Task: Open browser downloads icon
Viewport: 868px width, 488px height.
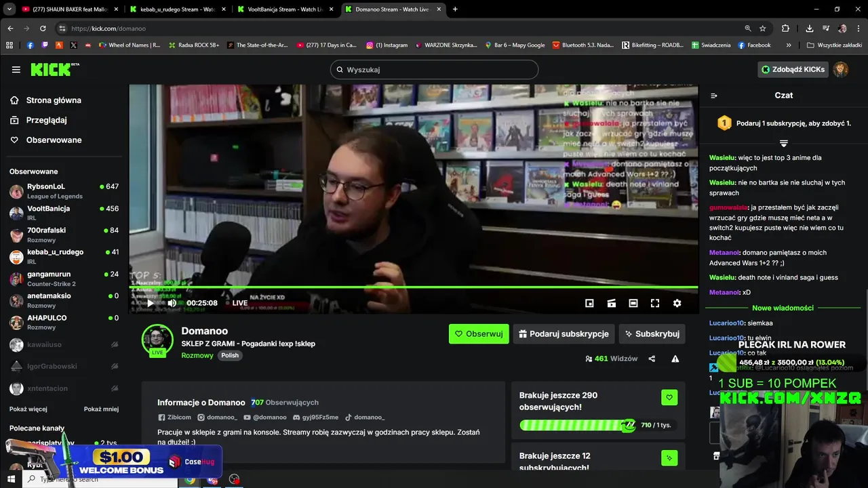Action: pos(810,28)
